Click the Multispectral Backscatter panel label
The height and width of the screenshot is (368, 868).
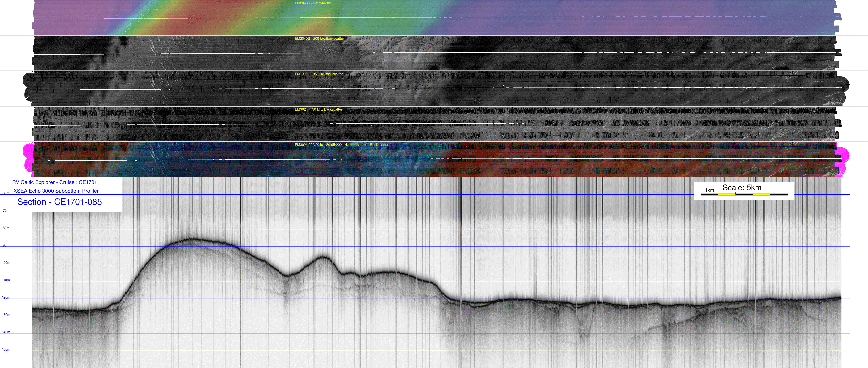pyautogui.click(x=341, y=145)
